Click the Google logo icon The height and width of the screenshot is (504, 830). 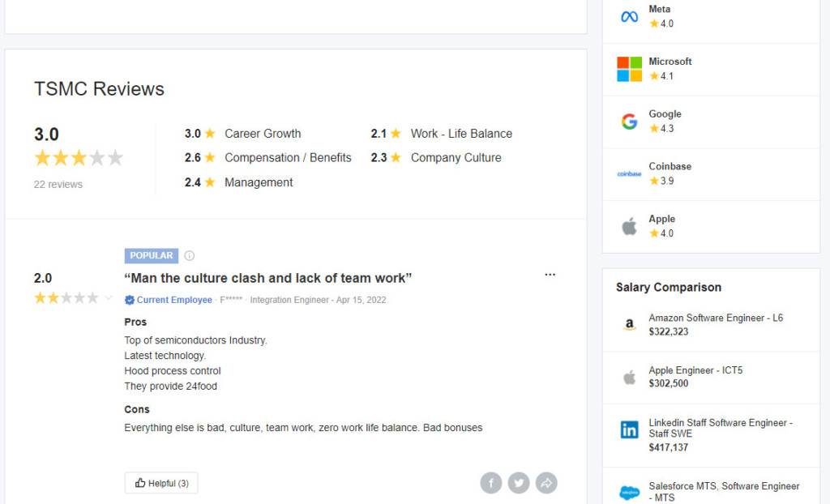click(629, 122)
